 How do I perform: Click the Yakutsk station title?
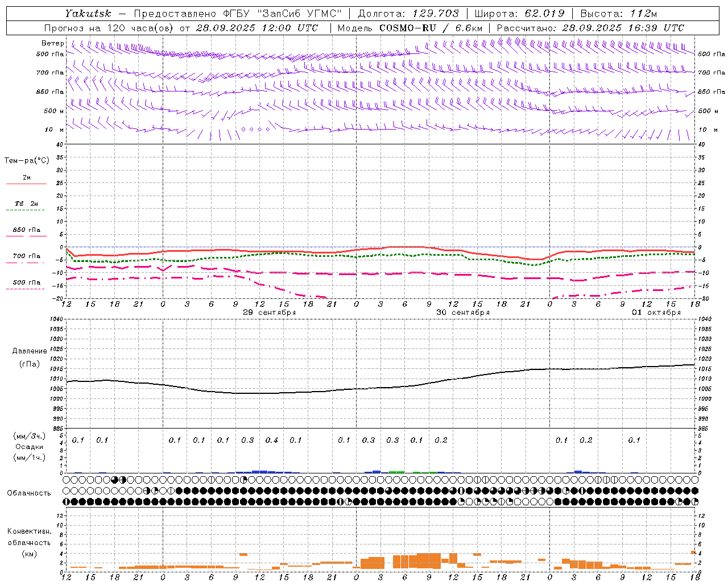(x=88, y=14)
